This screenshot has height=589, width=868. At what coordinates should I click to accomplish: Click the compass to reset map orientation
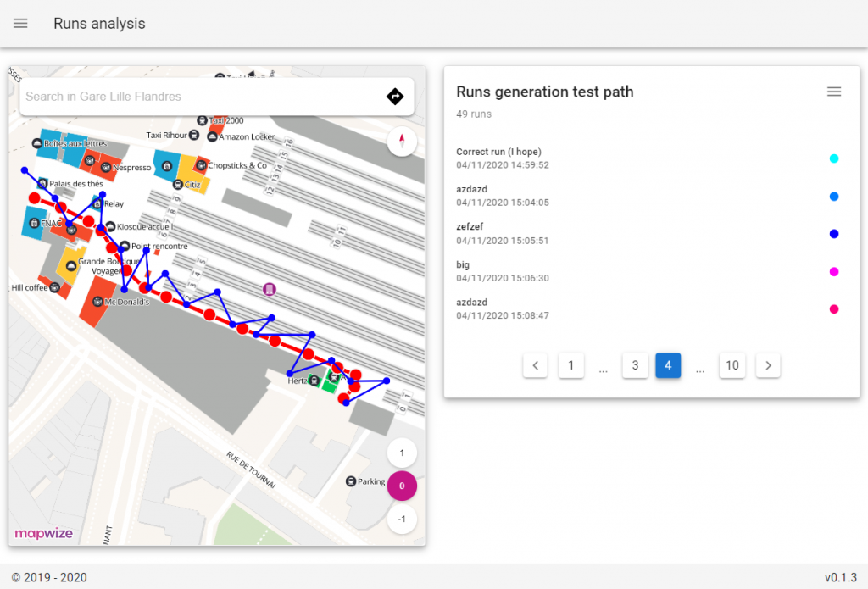(x=401, y=142)
